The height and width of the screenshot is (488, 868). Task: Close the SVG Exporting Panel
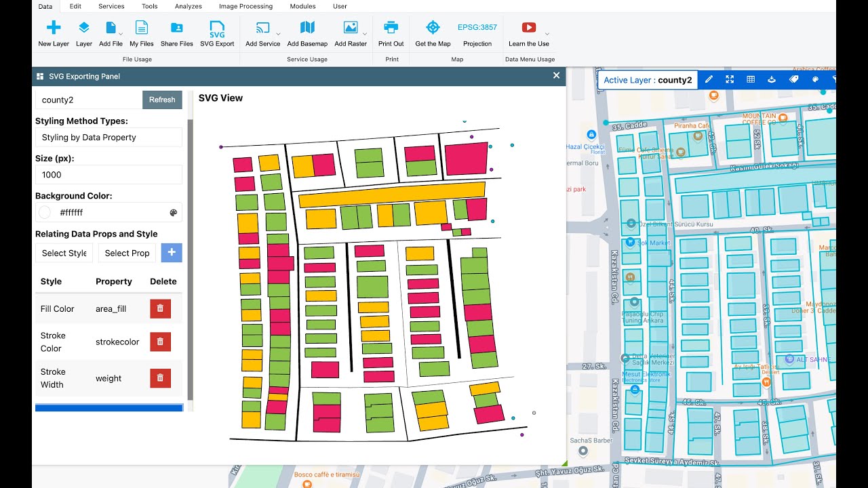[x=556, y=76]
